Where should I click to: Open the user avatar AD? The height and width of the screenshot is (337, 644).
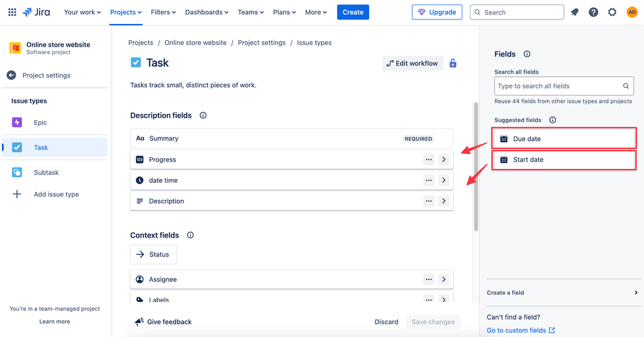click(631, 12)
